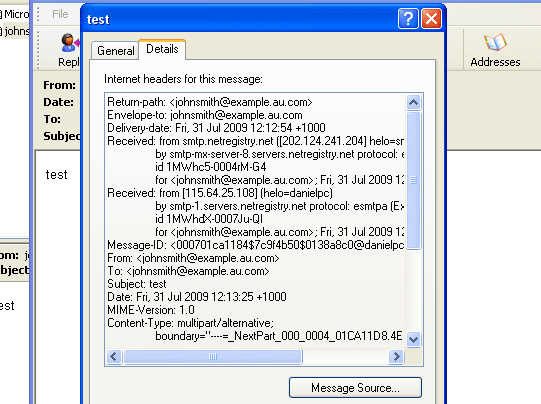Click the horizontal scroll left arrow

114,356
